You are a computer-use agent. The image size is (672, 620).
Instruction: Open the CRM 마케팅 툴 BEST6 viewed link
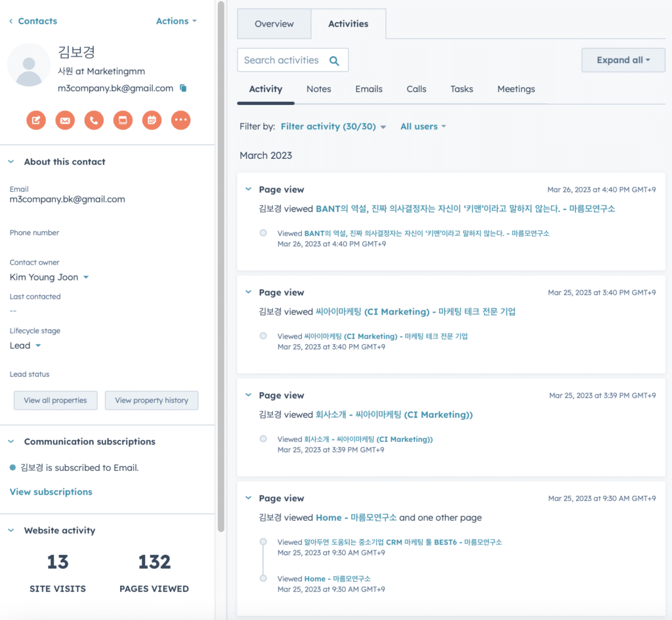403,542
